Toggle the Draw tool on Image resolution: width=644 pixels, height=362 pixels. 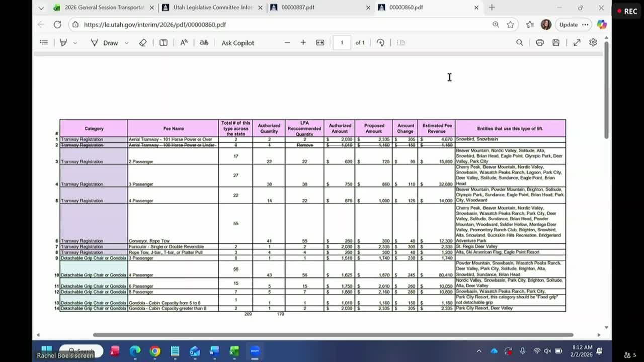point(105,43)
